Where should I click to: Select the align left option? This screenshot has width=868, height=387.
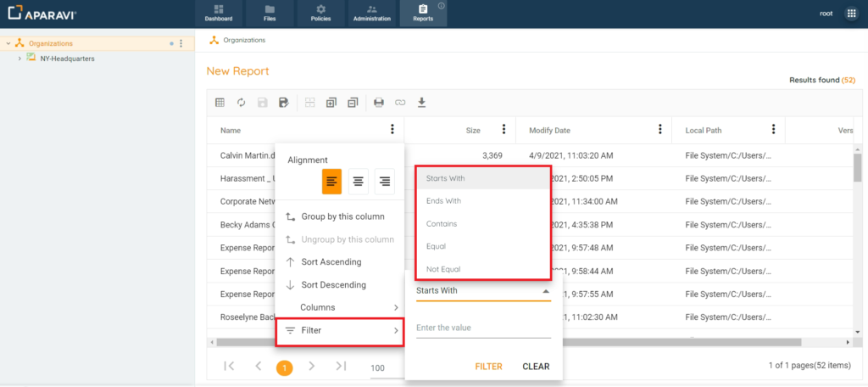pyautogui.click(x=331, y=181)
